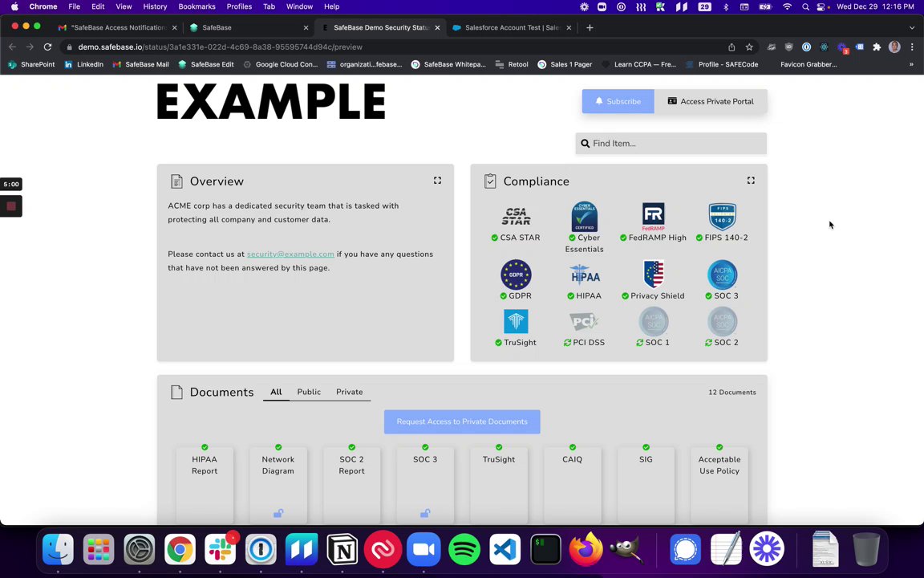The height and width of the screenshot is (578, 924).
Task: Subscribe to security updates
Action: click(x=618, y=101)
